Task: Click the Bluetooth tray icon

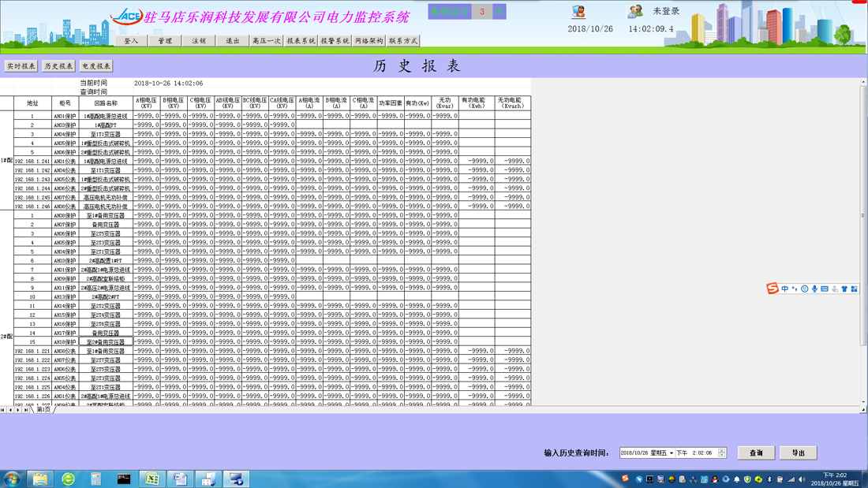Action: (x=769, y=479)
